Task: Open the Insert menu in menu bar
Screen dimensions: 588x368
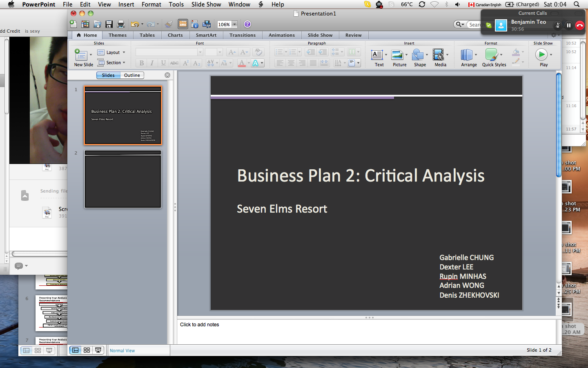Action: point(126,4)
